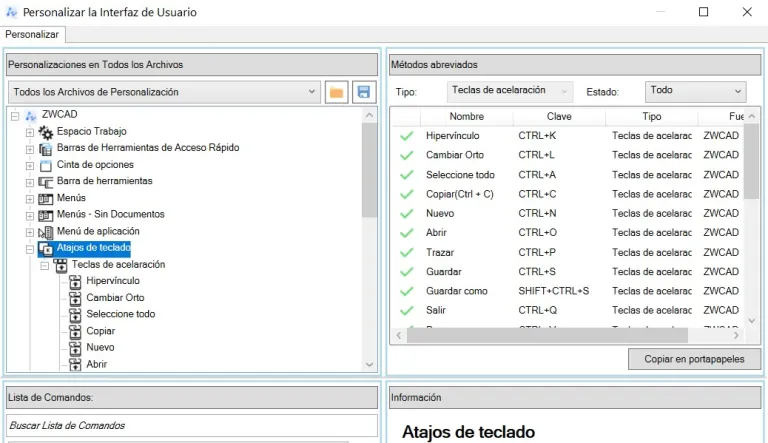Expand the Cinta de opciones node
Screen dimensions: 768x443
pos(30,166)
